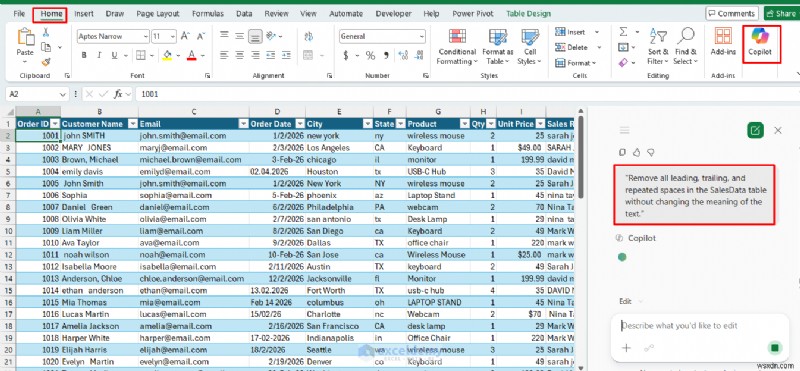The height and width of the screenshot is (371, 800).
Task: Click the Decrease Decimal icon
Action: click(418, 55)
